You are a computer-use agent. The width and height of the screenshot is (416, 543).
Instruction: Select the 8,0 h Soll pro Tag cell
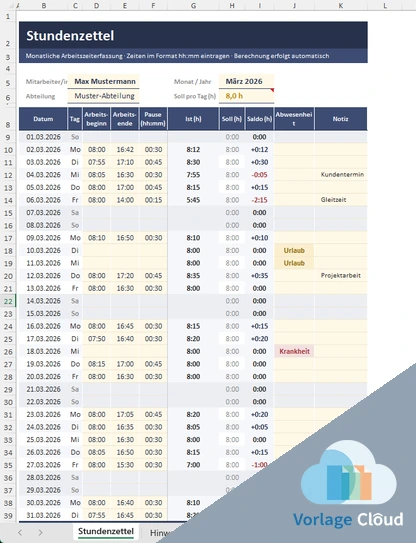coord(246,96)
